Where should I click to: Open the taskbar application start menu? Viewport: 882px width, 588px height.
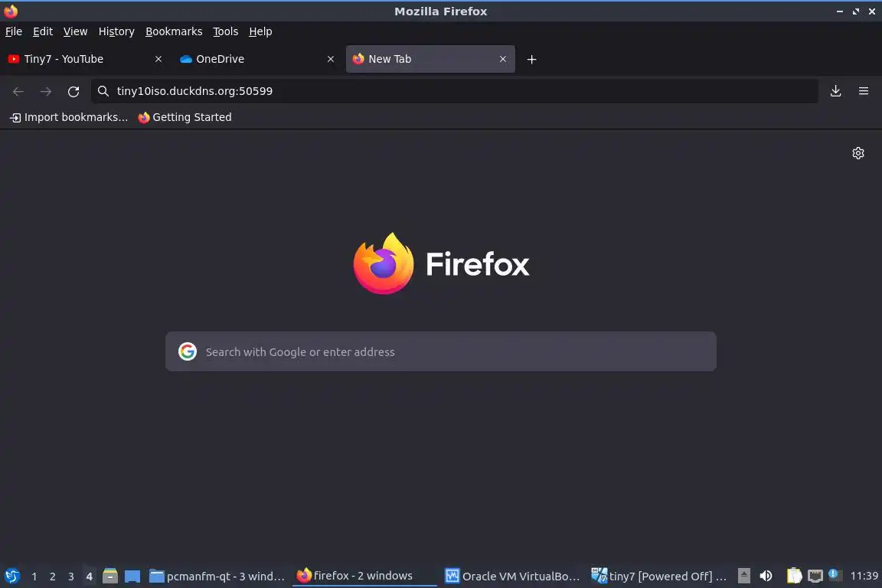tap(11, 577)
